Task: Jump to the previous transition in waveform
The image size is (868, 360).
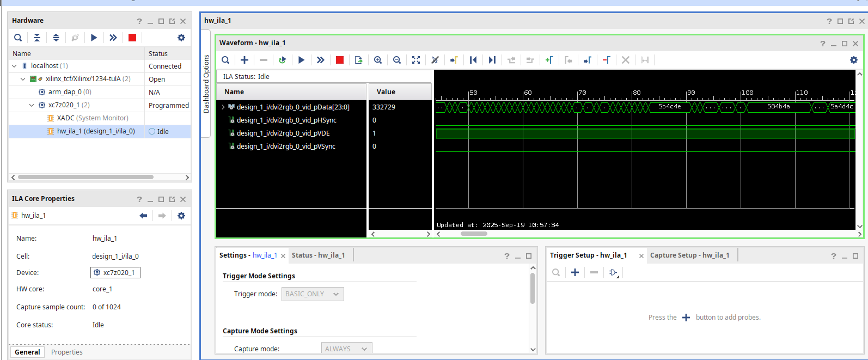Action: tap(511, 60)
